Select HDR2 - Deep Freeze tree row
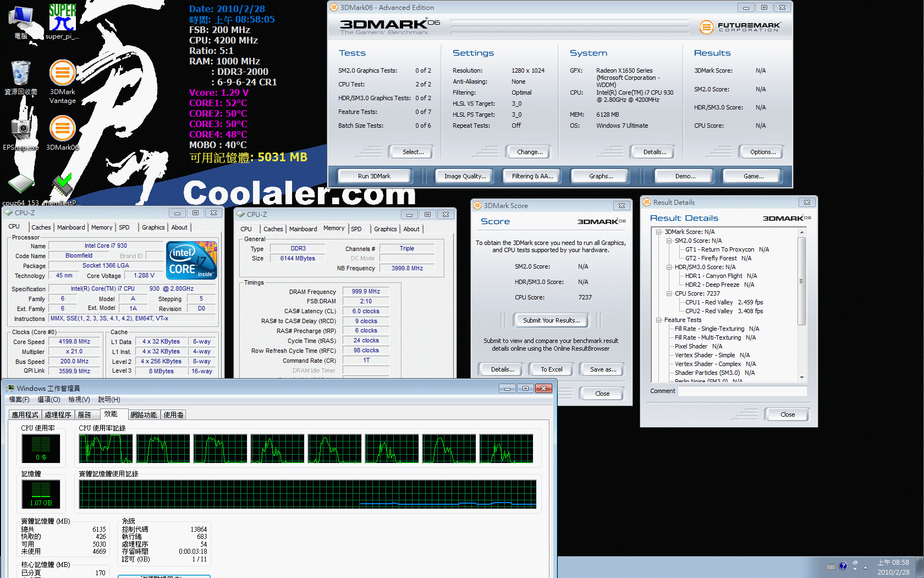The image size is (924, 578). click(x=719, y=285)
